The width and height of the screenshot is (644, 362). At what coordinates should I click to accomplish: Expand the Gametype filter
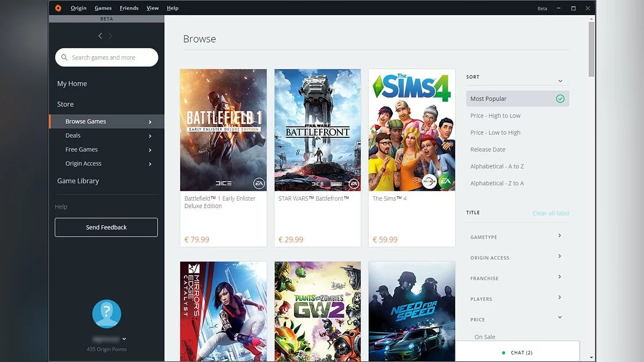pyautogui.click(x=560, y=236)
